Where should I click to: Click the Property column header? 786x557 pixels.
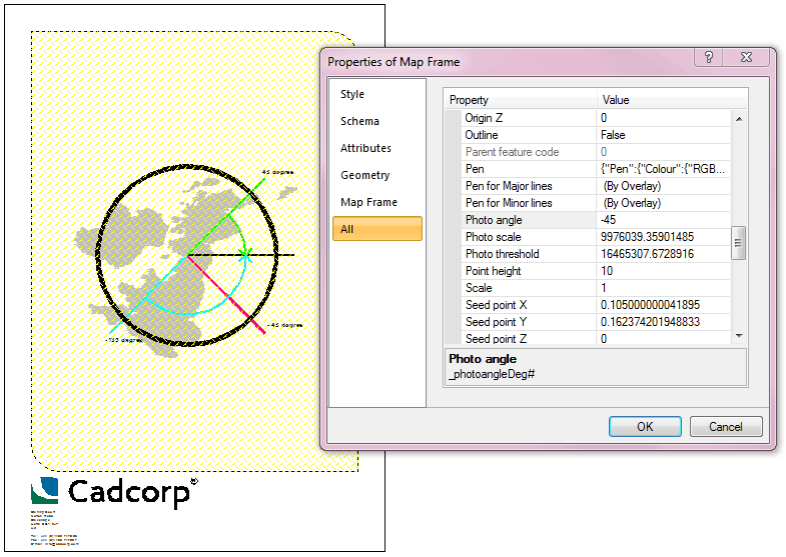(520, 100)
